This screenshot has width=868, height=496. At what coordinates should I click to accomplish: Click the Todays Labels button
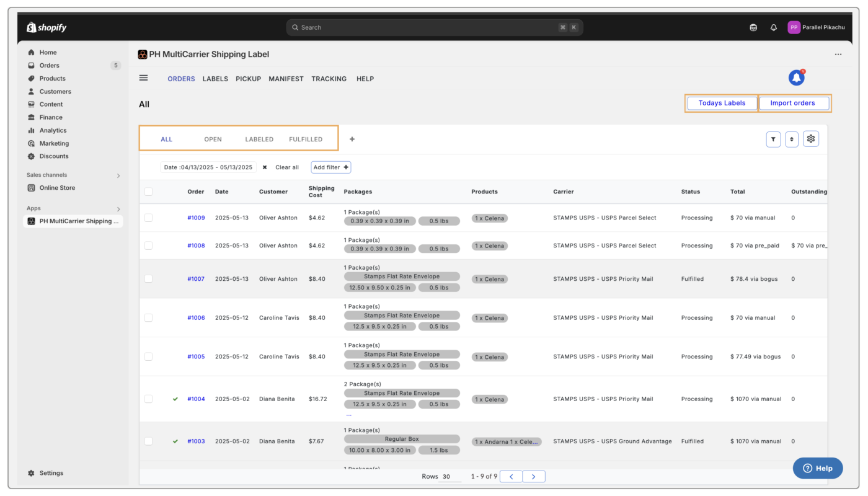tap(722, 103)
